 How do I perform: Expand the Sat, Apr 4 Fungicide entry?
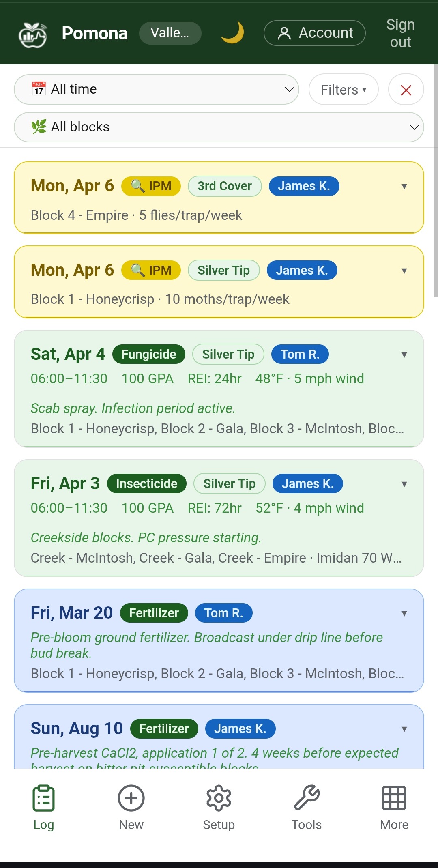(404, 355)
